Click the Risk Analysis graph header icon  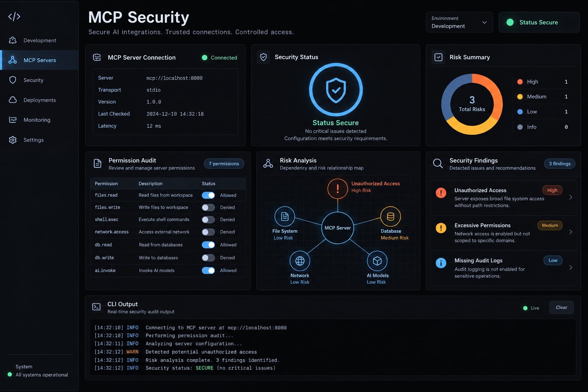(268, 163)
